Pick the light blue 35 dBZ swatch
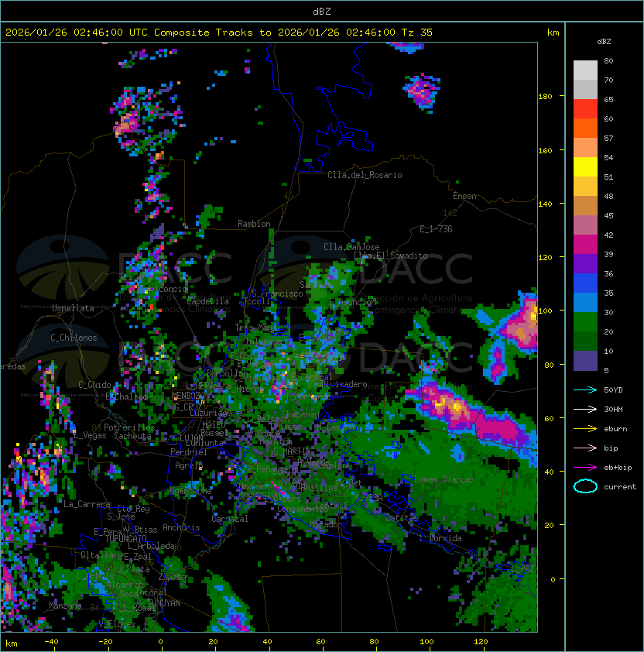Image resolution: width=644 pixels, height=652 pixels. pos(585,302)
